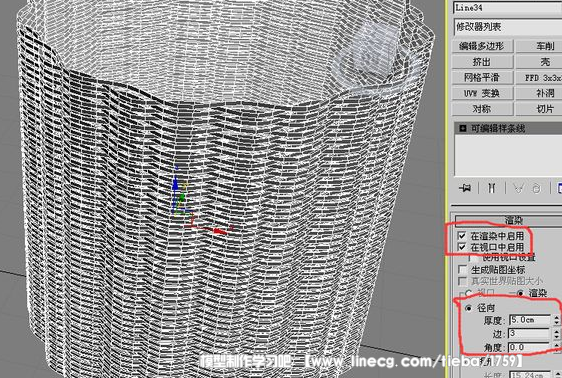Click the 厚度 spinner up arrow
Viewport: 562px width, 378px height.
point(557,317)
